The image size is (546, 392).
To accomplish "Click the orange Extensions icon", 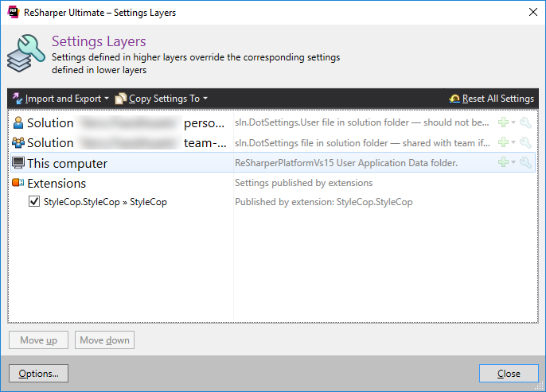I will click(18, 183).
